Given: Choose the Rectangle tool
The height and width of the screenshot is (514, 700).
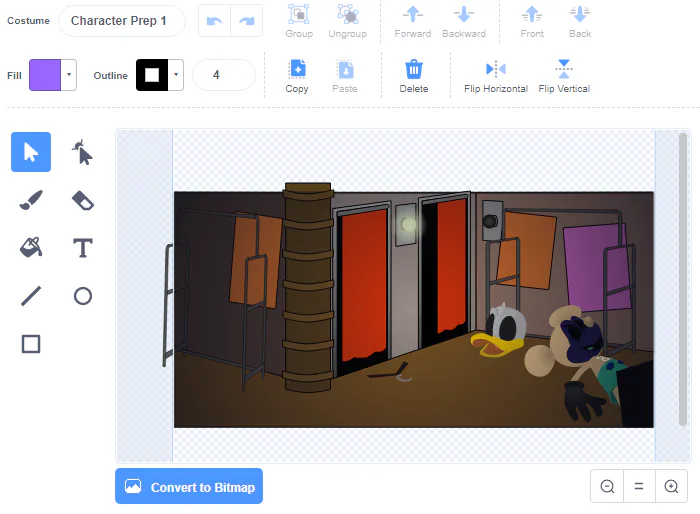Looking at the screenshot, I should [31, 344].
